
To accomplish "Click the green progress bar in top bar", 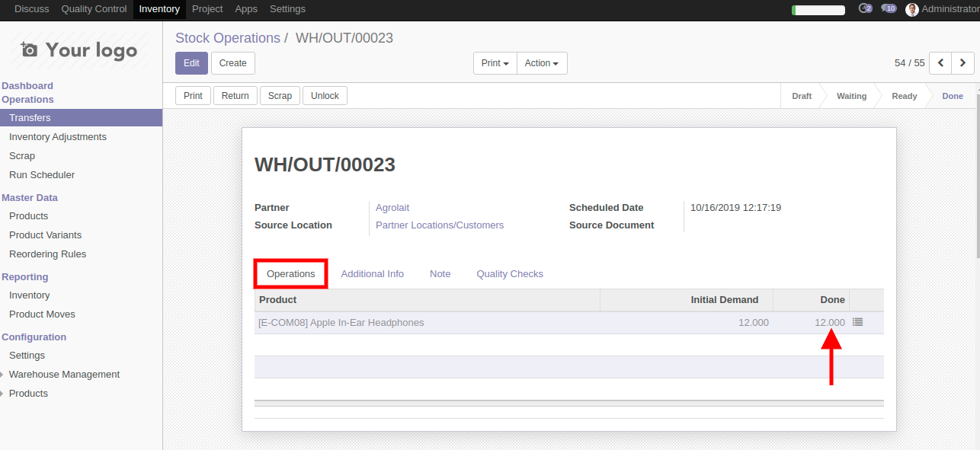I will 818,10.
